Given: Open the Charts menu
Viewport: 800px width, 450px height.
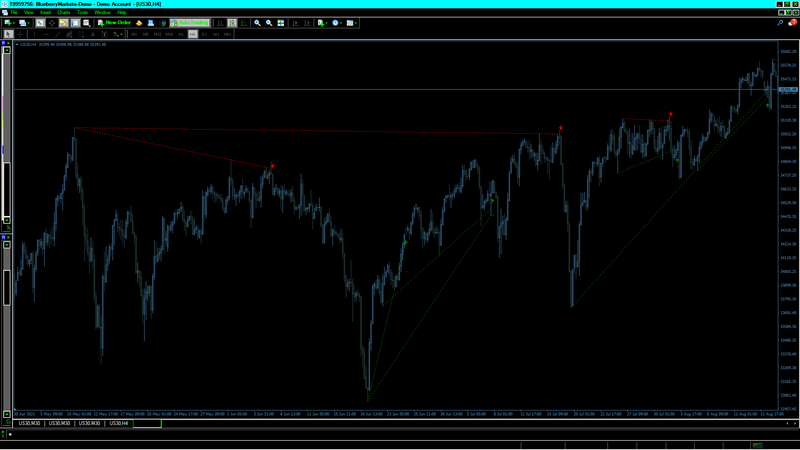Looking at the screenshot, I should coord(64,12).
